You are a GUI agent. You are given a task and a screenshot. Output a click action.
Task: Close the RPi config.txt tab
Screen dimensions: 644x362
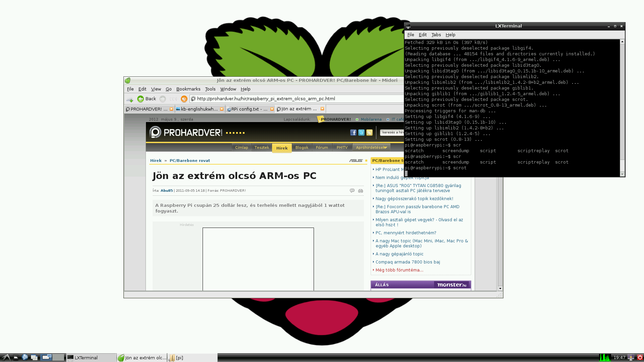click(272, 109)
